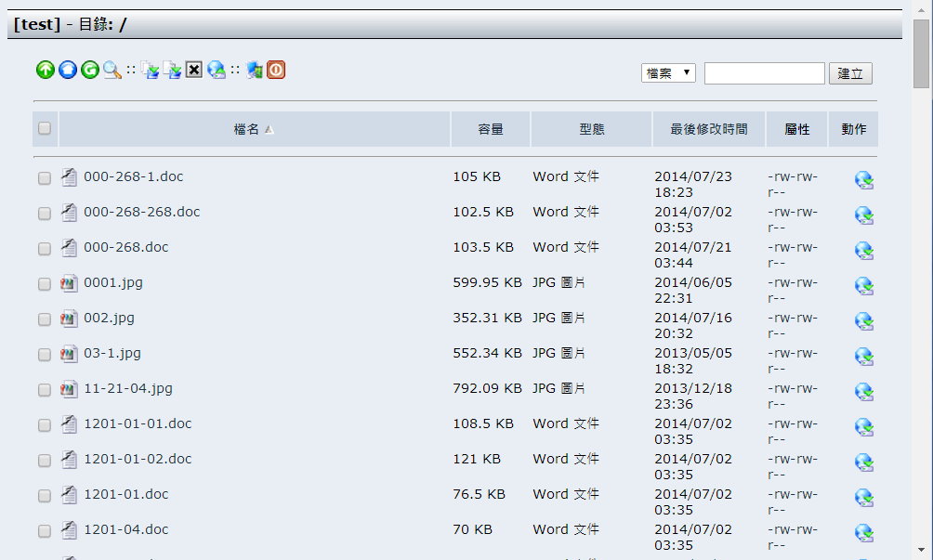Open the file 11-21-04.jpg link
This screenshot has height=560, width=933.
tap(128, 388)
